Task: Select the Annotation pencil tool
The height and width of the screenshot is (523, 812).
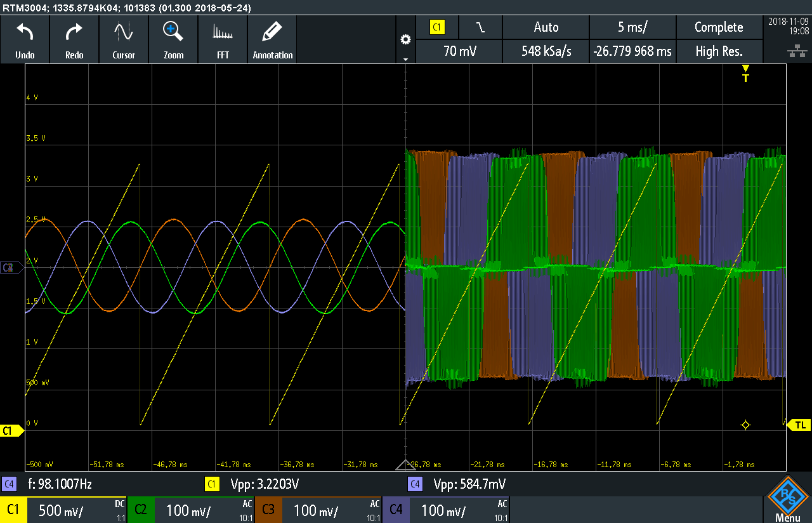Action: pyautogui.click(x=272, y=32)
